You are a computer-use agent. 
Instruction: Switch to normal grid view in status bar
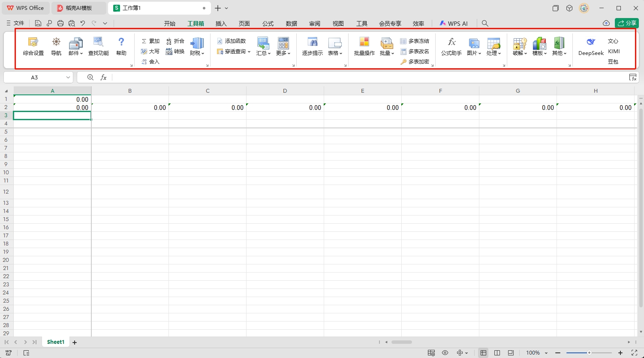[483, 353]
